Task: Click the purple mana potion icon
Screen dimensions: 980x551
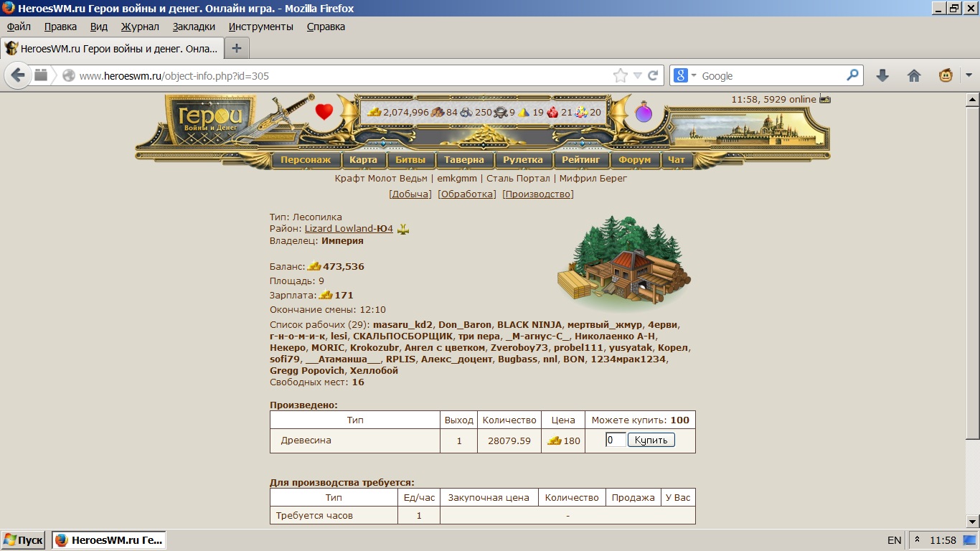Action: click(x=644, y=112)
